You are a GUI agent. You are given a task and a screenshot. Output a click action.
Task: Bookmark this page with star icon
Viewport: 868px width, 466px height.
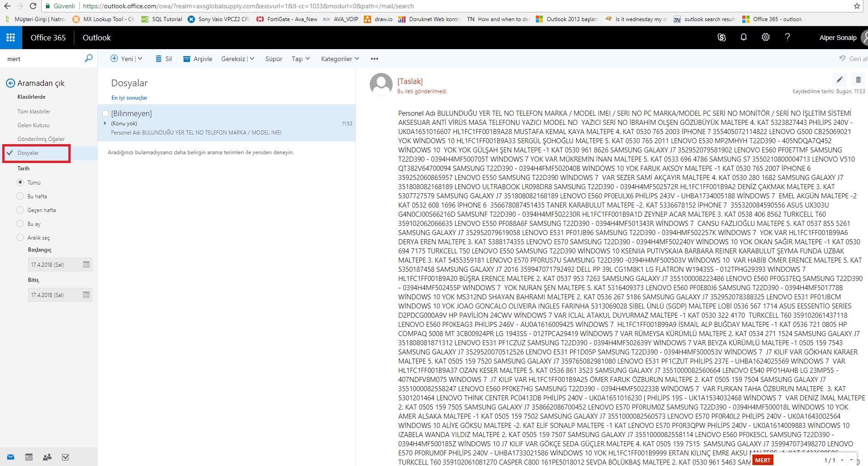tap(857, 6)
